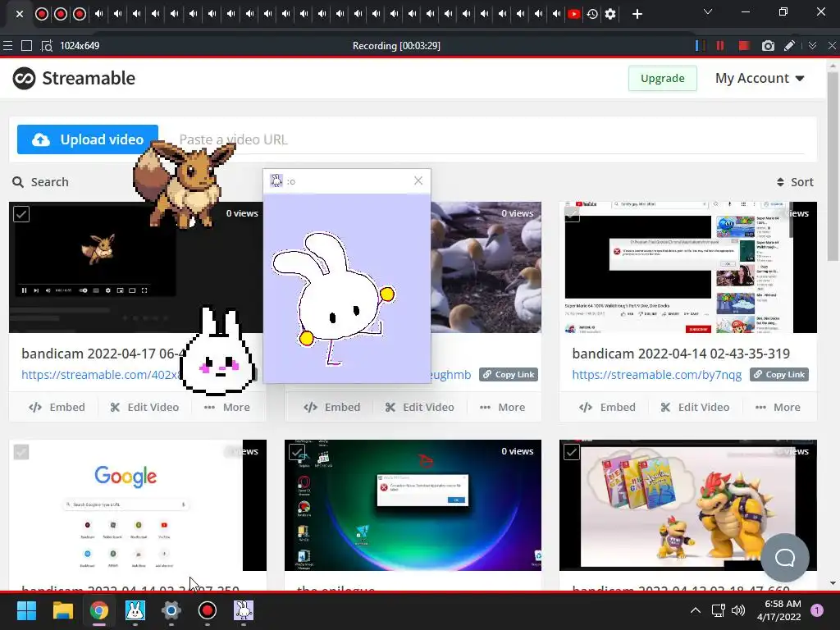Click the Upload video button

pos(87,139)
